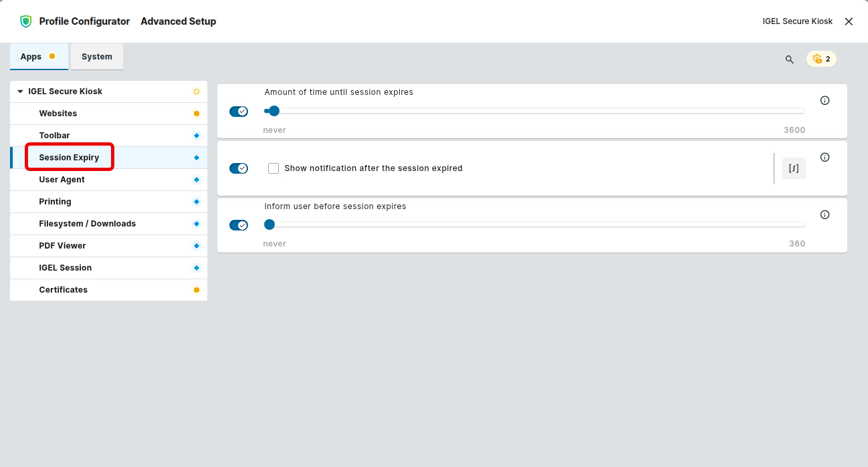Screen dimensions: 868x467
Task: Click info icon for session expiry time
Action: click(825, 100)
